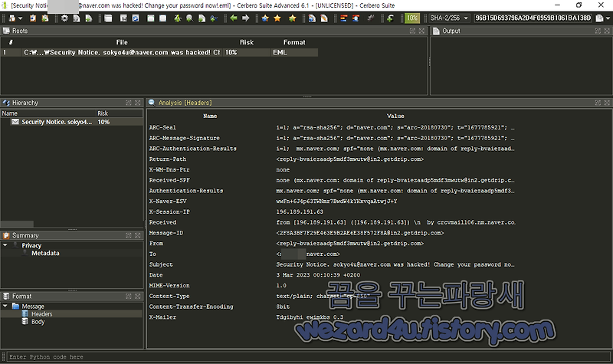The width and height of the screenshot is (613, 364).
Task: Click the Name column header in Hierarchy
Action: point(48,113)
